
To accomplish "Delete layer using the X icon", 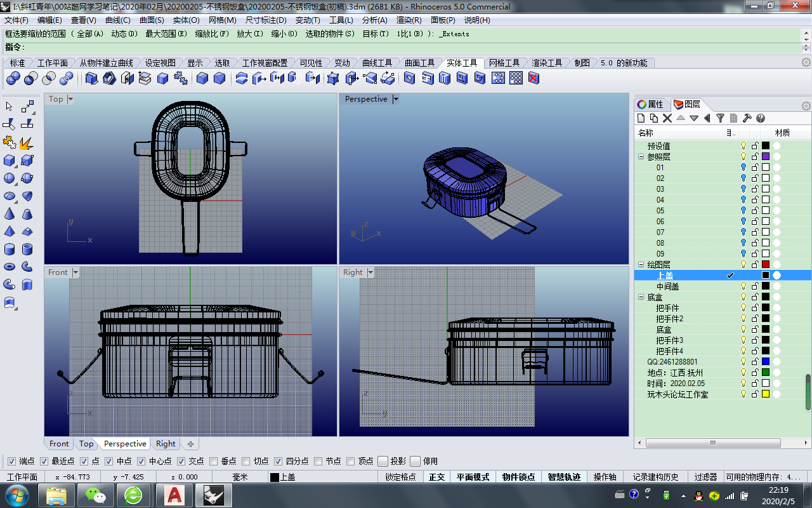I will (x=667, y=118).
